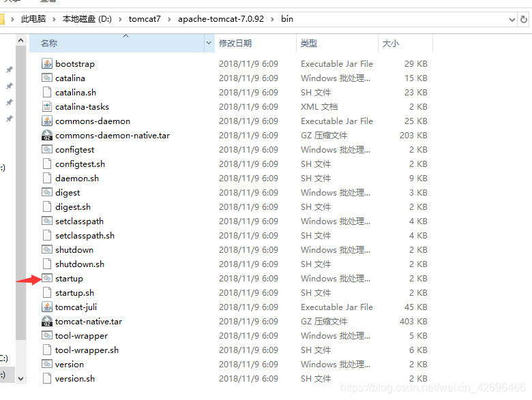Go to 此电脑 in the breadcrumb
532x400 pixels.
point(33,19)
